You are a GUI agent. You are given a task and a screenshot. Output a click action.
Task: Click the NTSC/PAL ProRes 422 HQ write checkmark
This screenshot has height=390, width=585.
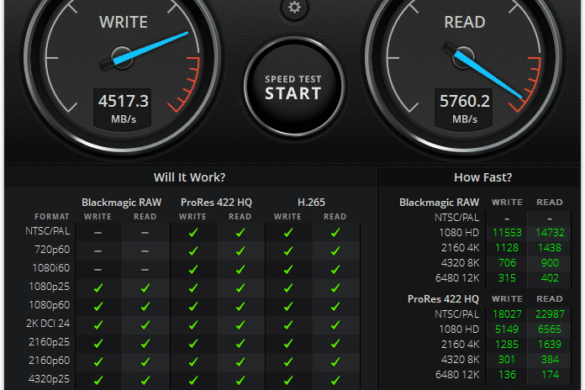tap(193, 233)
